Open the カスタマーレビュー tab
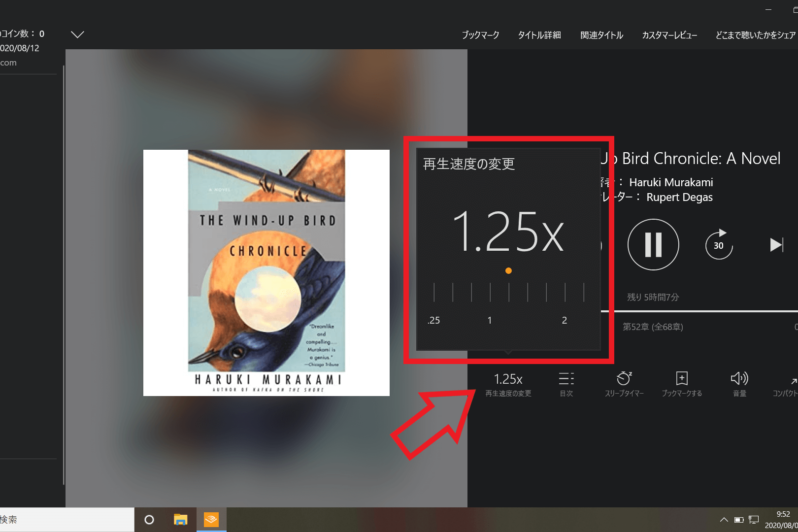The width and height of the screenshot is (798, 532). click(669, 35)
